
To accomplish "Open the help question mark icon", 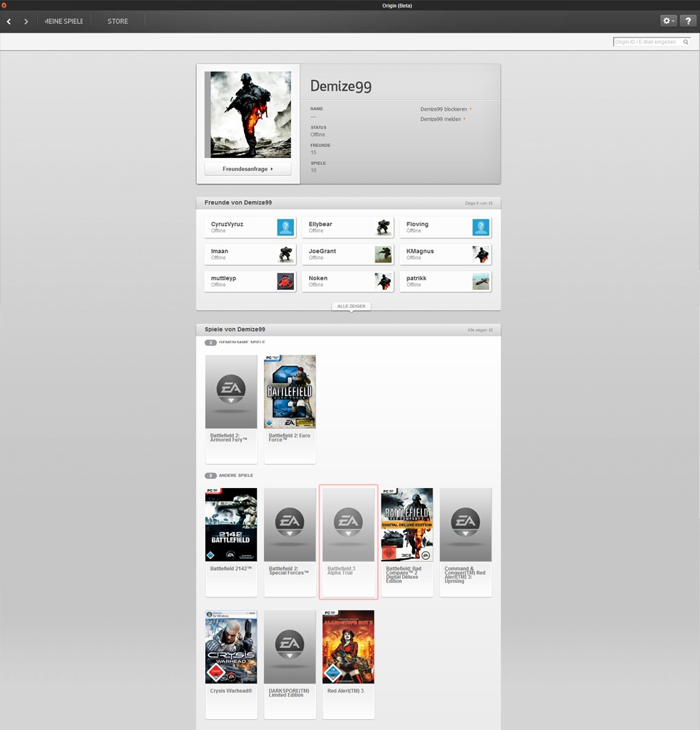I will pos(688,21).
